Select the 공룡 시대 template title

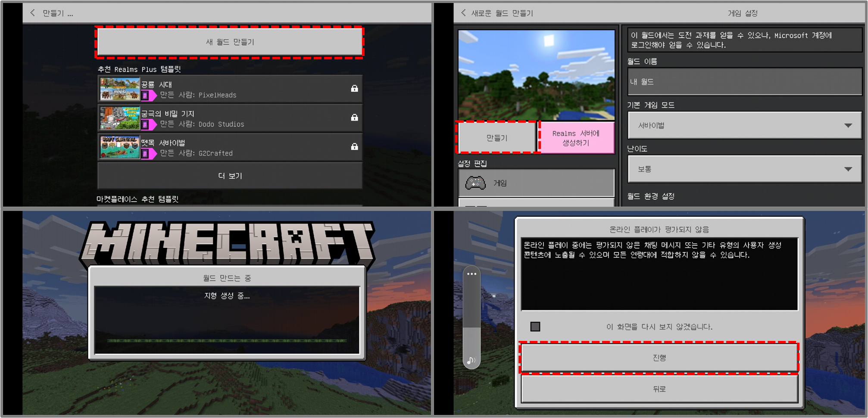coord(156,84)
